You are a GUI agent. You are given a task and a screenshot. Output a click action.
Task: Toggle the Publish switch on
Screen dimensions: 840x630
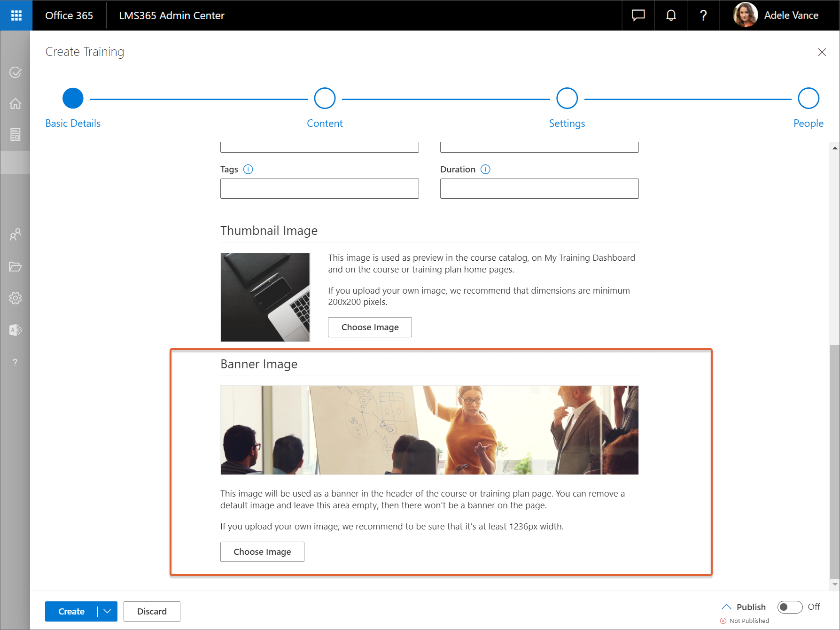pyautogui.click(x=790, y=607)
